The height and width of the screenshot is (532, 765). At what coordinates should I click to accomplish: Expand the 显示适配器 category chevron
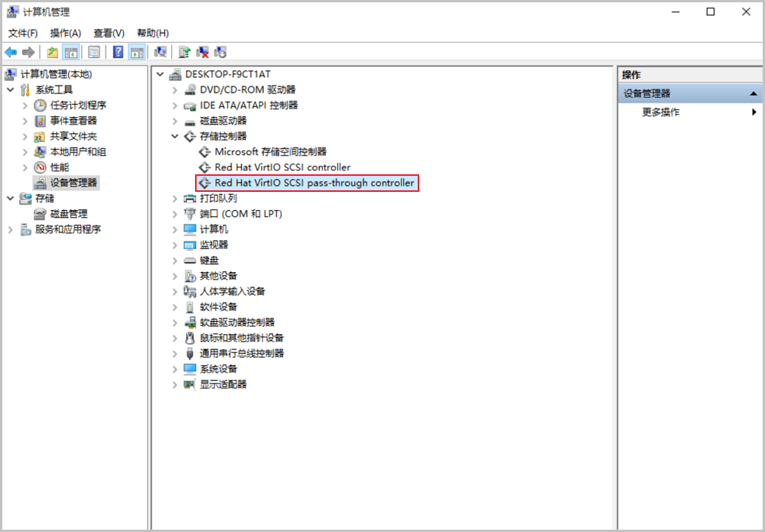(174, 384)
